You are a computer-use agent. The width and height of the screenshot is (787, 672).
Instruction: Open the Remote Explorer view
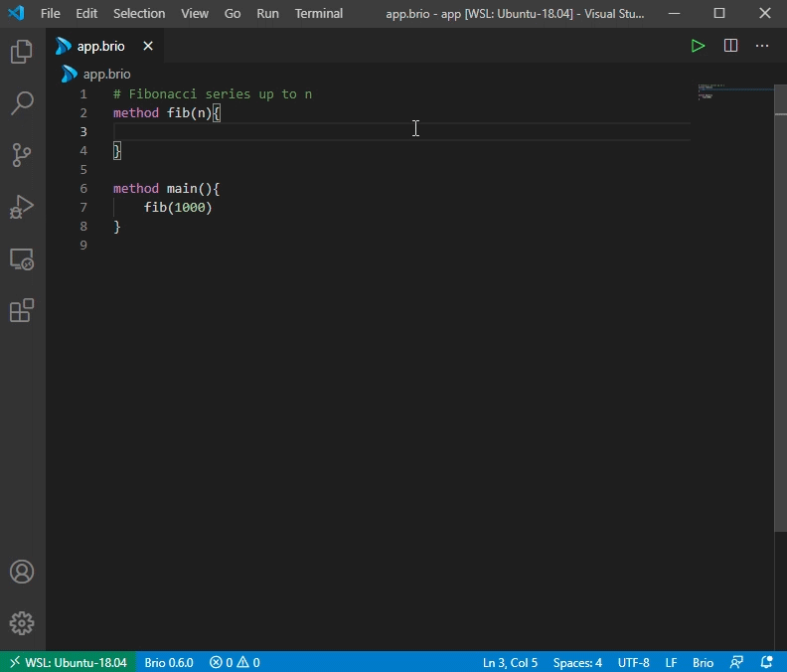(x=22, y=258)
